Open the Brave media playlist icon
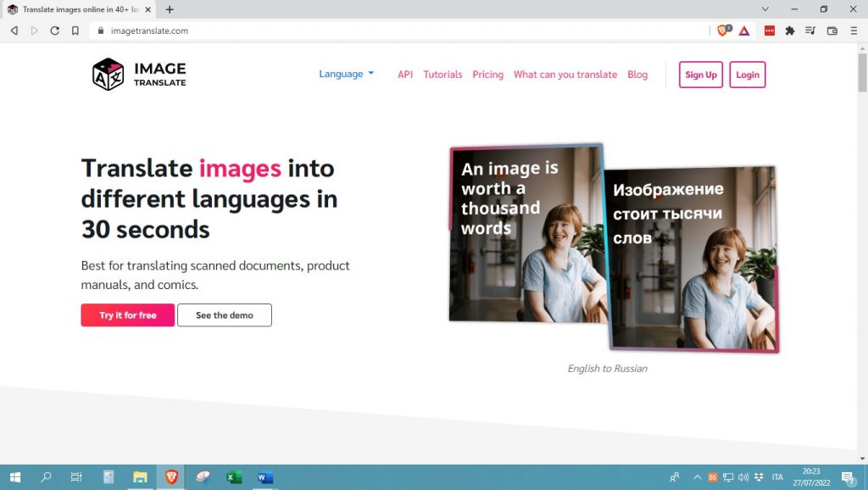868x490 pixels. click(810, 31)
